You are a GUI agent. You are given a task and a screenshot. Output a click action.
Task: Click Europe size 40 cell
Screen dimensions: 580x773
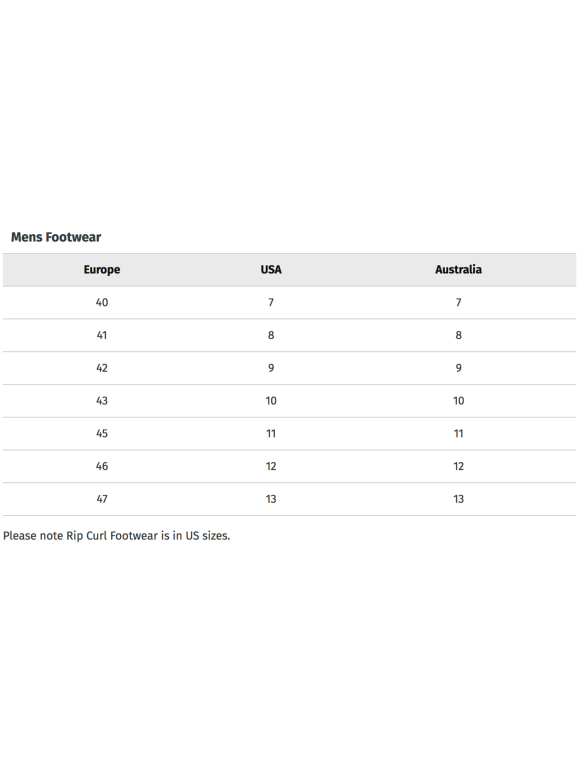point(102,302)
